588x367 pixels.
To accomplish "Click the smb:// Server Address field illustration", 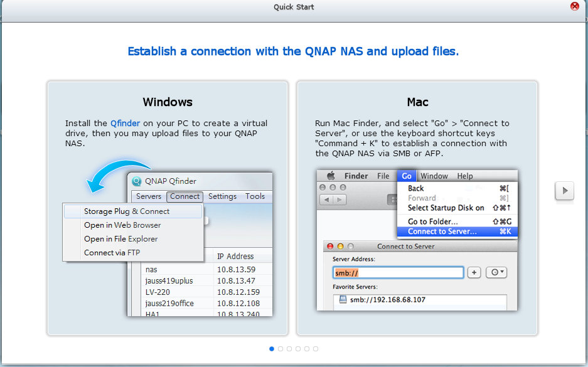I will (x=398, y=272).
